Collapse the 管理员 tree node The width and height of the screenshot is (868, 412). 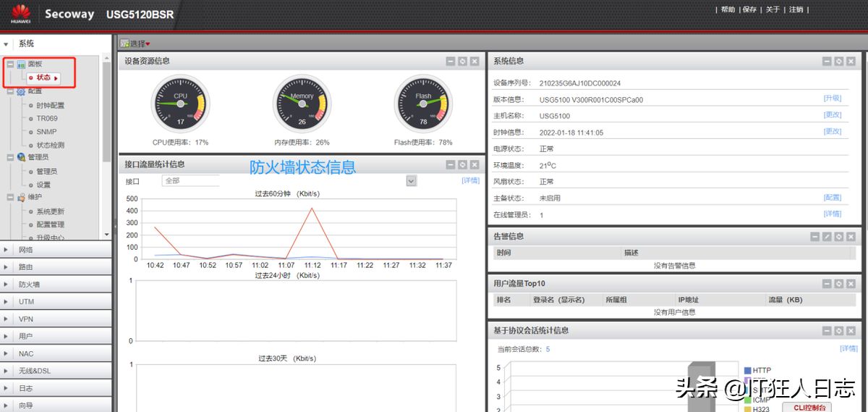coord(10,157)
